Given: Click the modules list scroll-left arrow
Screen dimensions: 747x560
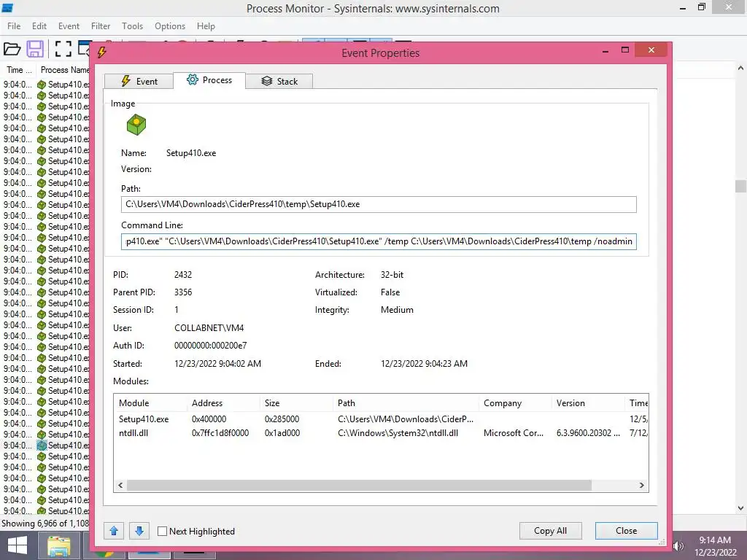Looking at the screenshot, I should pos(120,485).
